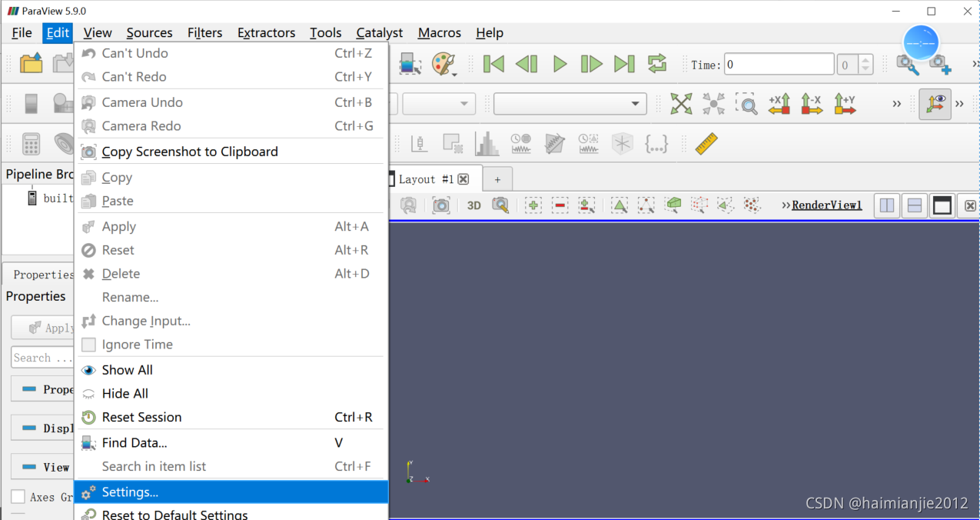The image size is (980, 520).
Task: Click the capture screenshot camera icon
Action: (x=440, y=205)
